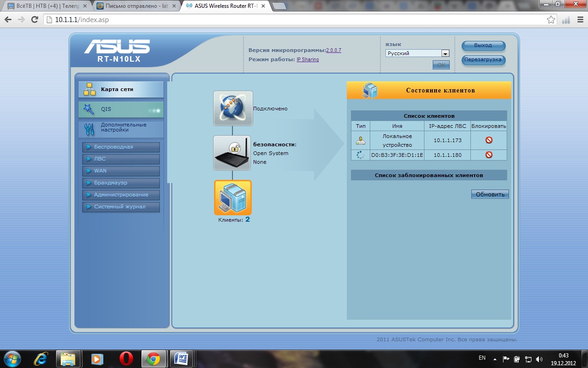This screenshot has height=368, width=588.
Task: Open QIS quick setup menu item
Action: click(x=121, y=109)
